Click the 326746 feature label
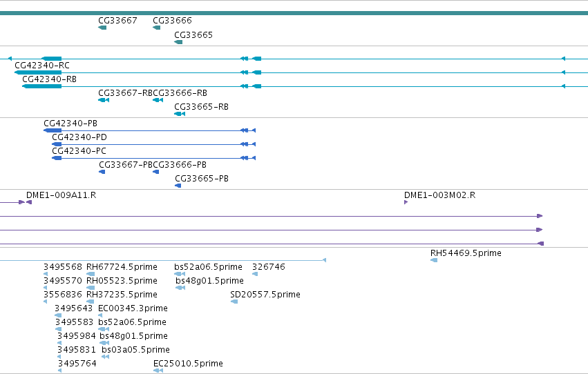588x374 pixels. (x=269, y=267)
